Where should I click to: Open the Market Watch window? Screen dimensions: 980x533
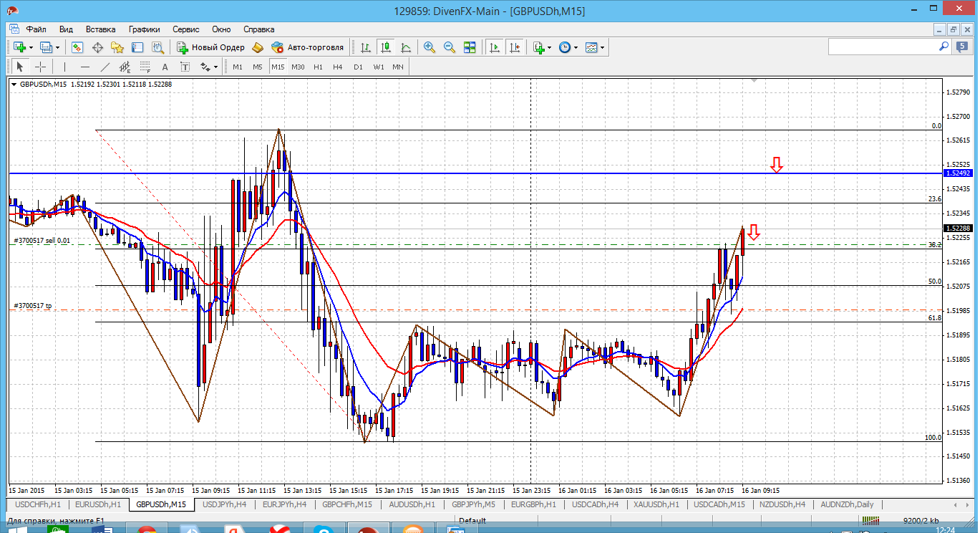pos(77,47)
